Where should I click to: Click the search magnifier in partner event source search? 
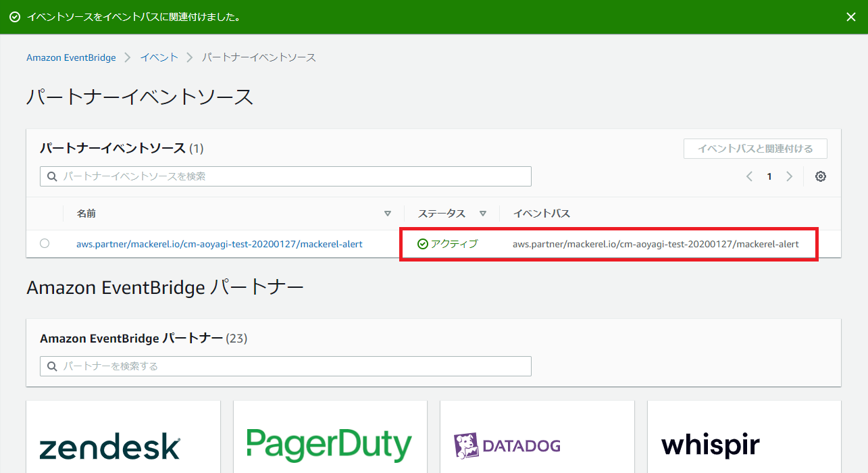coord(51,176)
